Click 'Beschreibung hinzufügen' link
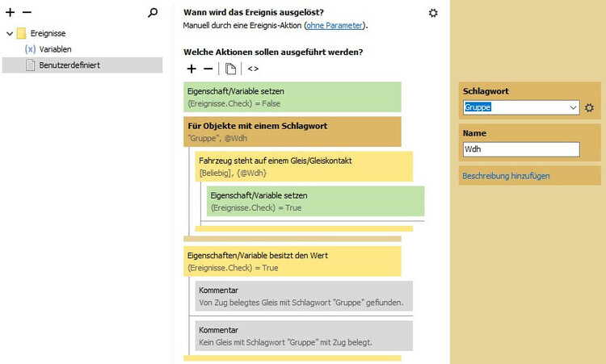The width and height of the screenshot is (606, 364). (506, 175)
